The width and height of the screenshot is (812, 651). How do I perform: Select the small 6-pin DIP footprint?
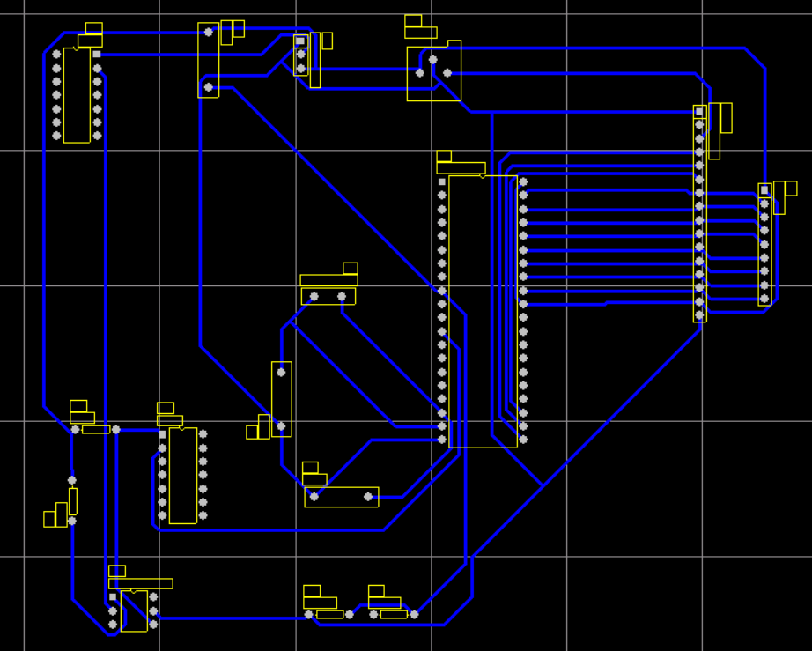[134, 610]
